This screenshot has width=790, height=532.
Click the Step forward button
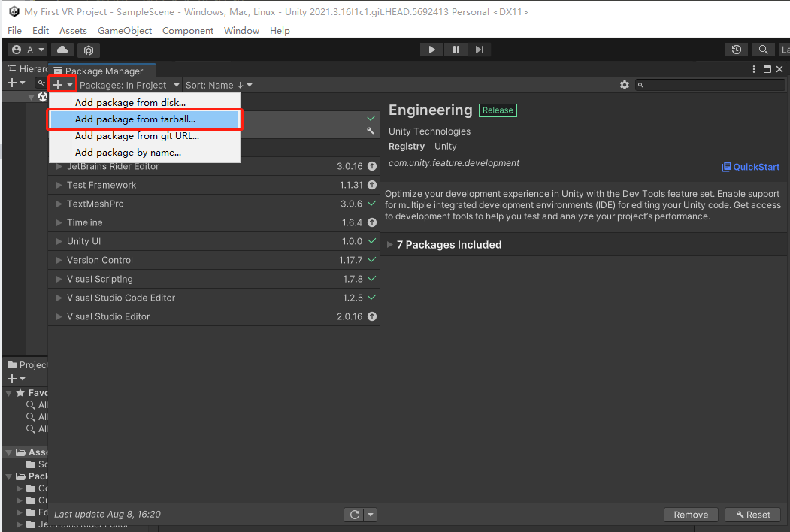pos(479,50)
